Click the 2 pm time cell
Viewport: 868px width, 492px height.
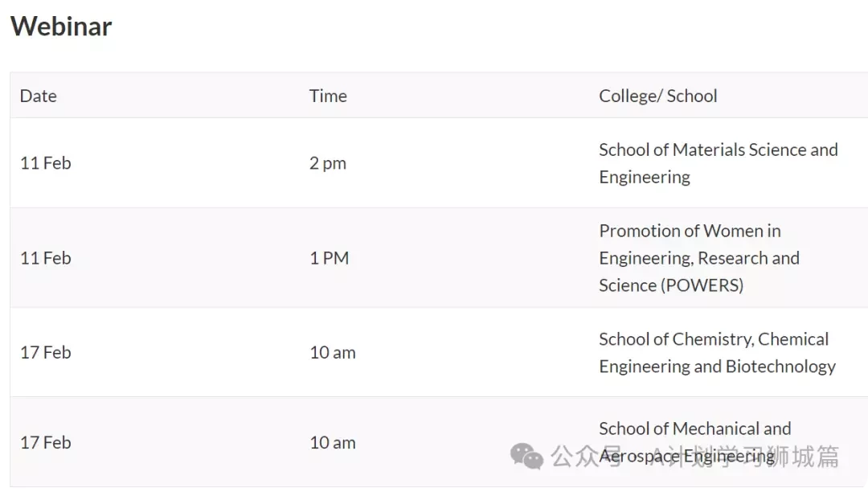(328, 163)
